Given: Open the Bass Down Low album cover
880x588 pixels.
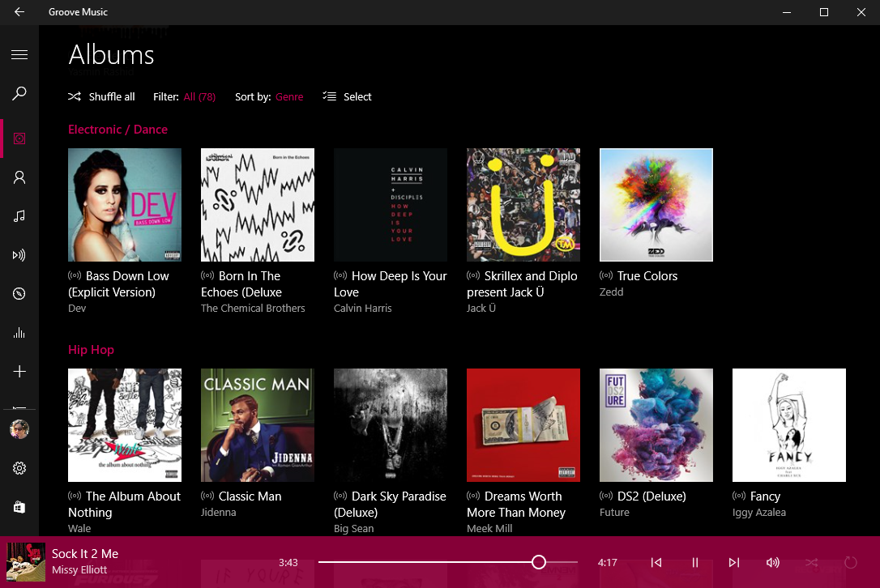Looking at the screenshot, I should pos(125,205).
